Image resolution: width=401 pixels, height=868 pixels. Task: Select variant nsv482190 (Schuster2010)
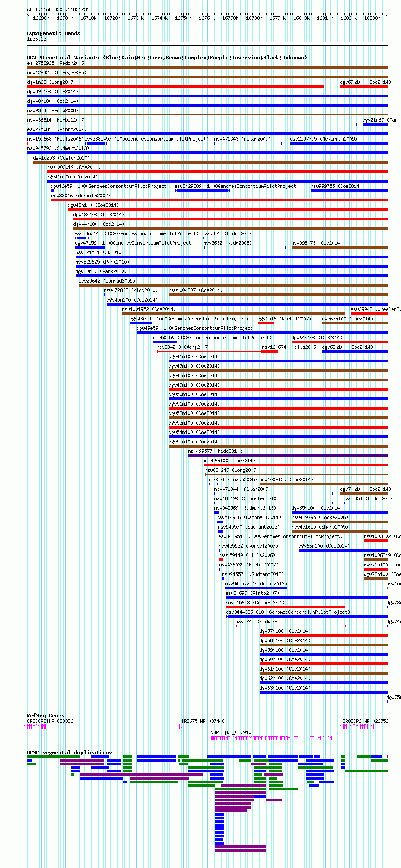[246, 498]
